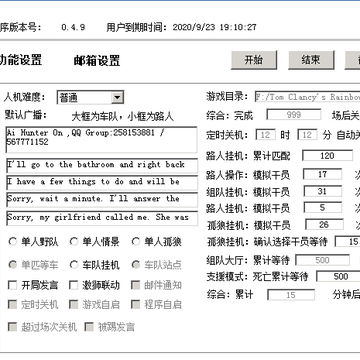Screen dimensions: 360x360
Task: Edit the 'I have a few things' message field
Action: click(x=102, y=183)
